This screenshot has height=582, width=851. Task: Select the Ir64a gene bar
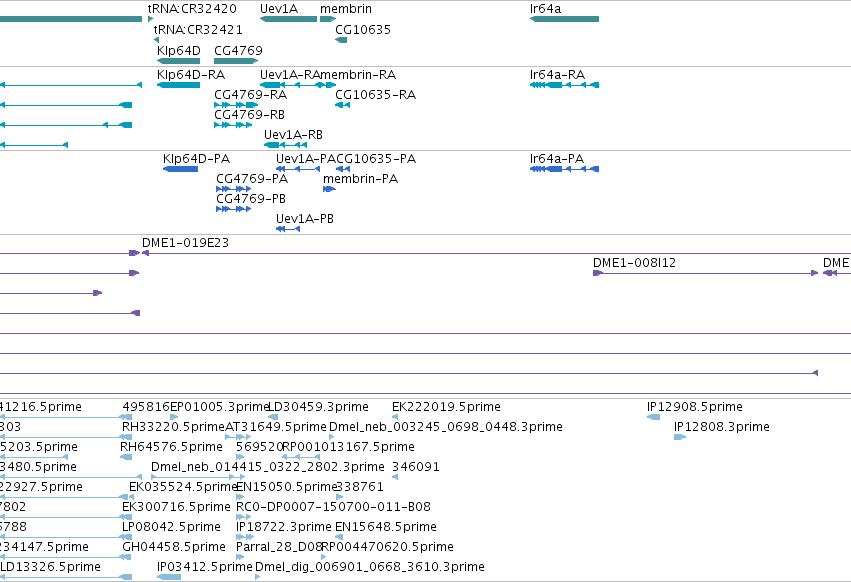(564, 19)
